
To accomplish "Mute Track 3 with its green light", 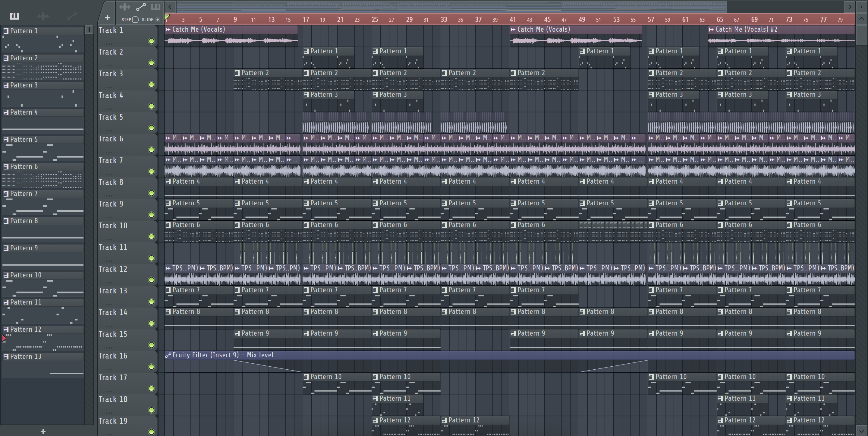I will click(151, 85).
